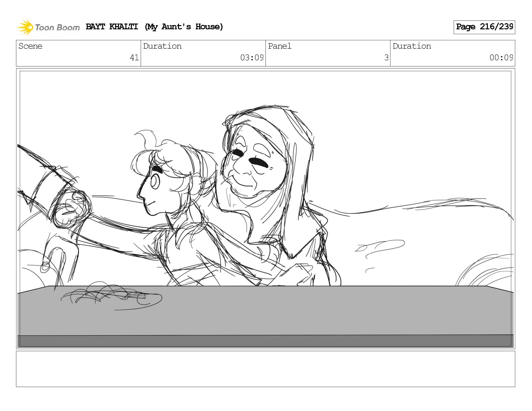This screenshot has width=532, height=411.
Task: Select the scene duration value '03:09'
Action: (x=252, y=58)
